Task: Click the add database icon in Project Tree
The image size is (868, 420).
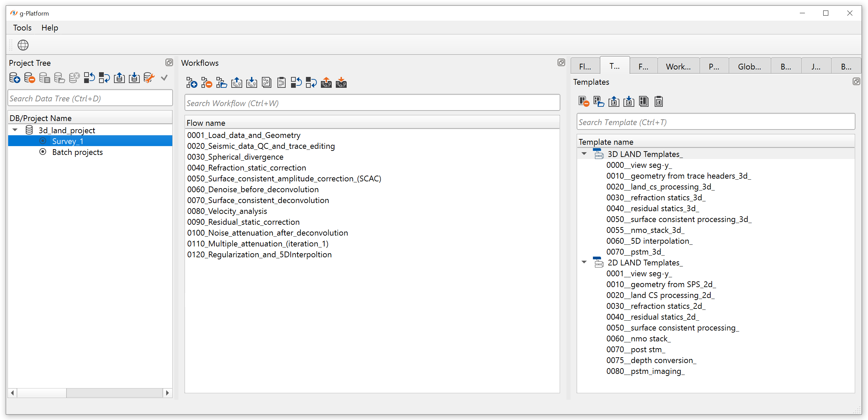Action: (x=14, y=78)
